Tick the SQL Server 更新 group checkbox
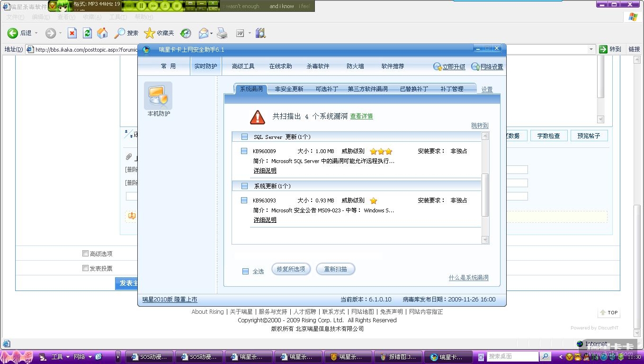This screenshot has width=644, height=364. (244, 137)
